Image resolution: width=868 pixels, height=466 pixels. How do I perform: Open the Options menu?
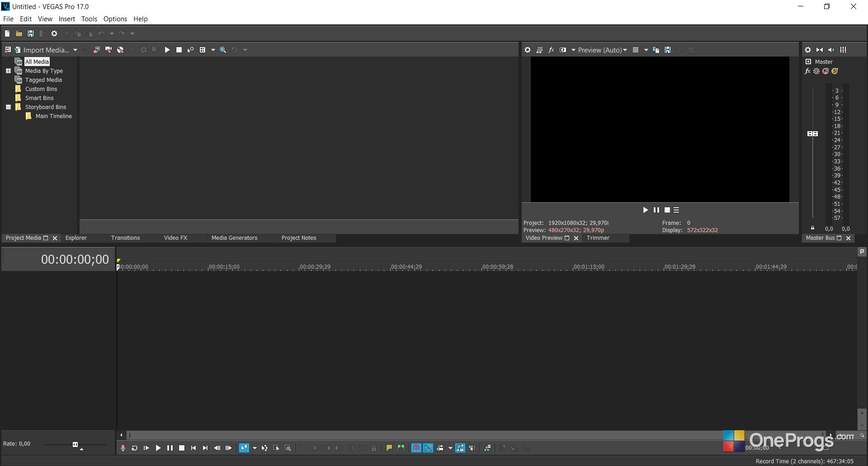pos(115,19)
